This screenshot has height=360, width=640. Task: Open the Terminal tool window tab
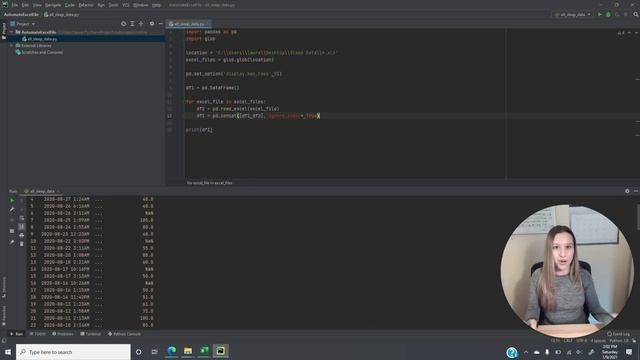pyautogui.click(x=91, y=334)
